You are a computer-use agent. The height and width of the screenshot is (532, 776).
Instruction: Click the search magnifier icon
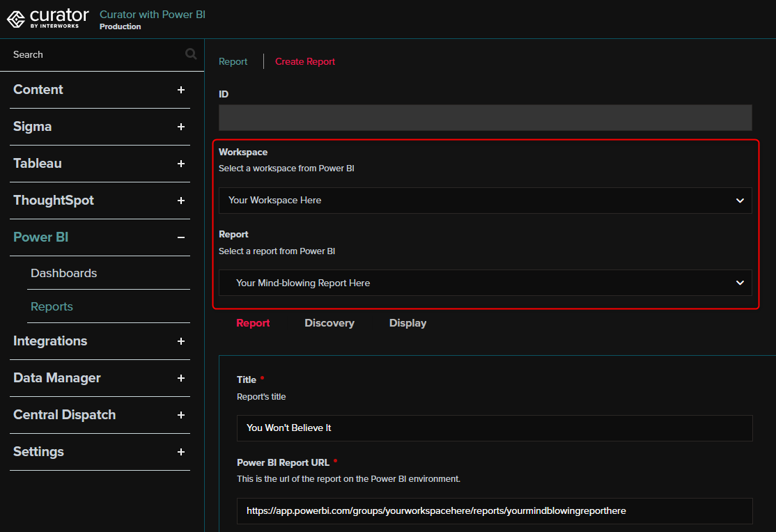pos(191,54)
